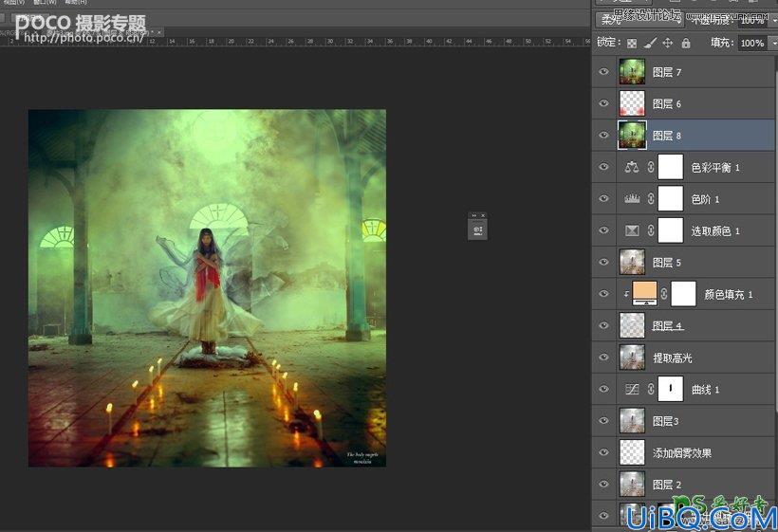The image size is (778, 532).
Task: Click the 色阶 1 levels histogram icon
Action: [632, 199]
